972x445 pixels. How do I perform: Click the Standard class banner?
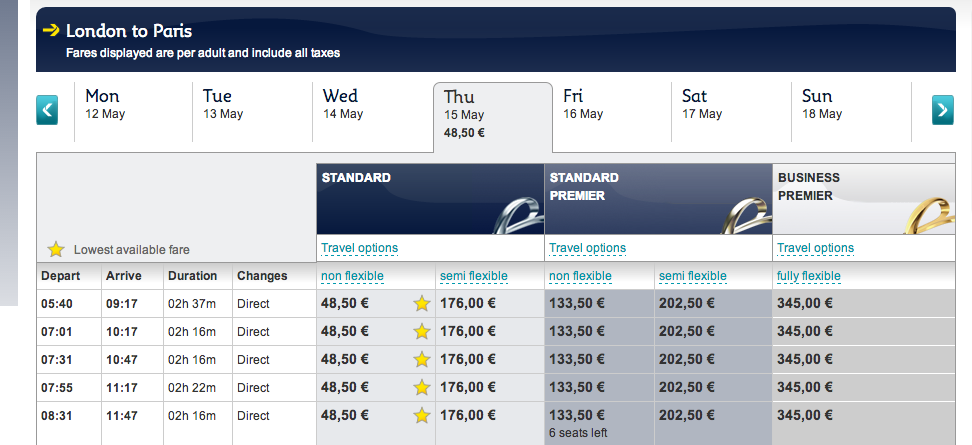[430, 199]
